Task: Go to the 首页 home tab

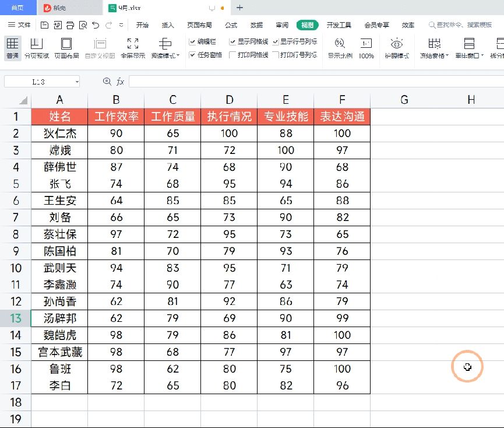Action: pyautogui.click(x=17, y=8)
